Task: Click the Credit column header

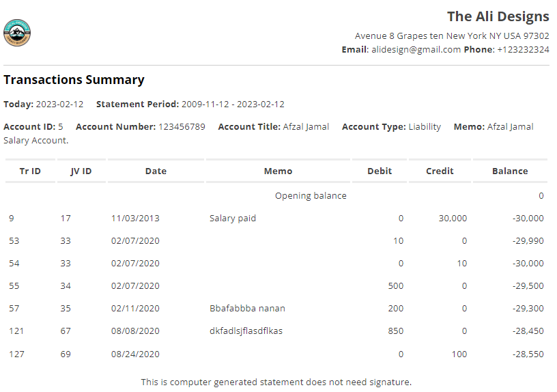Action: (440, 171)
